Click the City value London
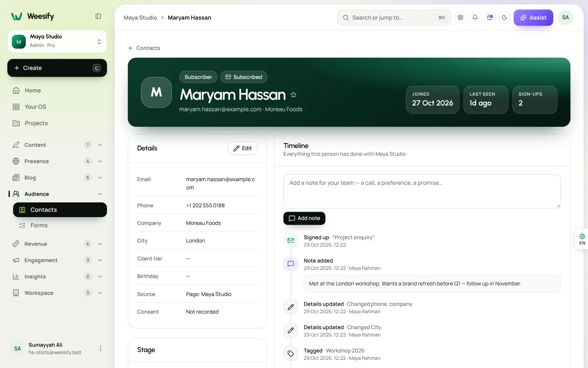The image size is (588, 368). click(195, 240)
